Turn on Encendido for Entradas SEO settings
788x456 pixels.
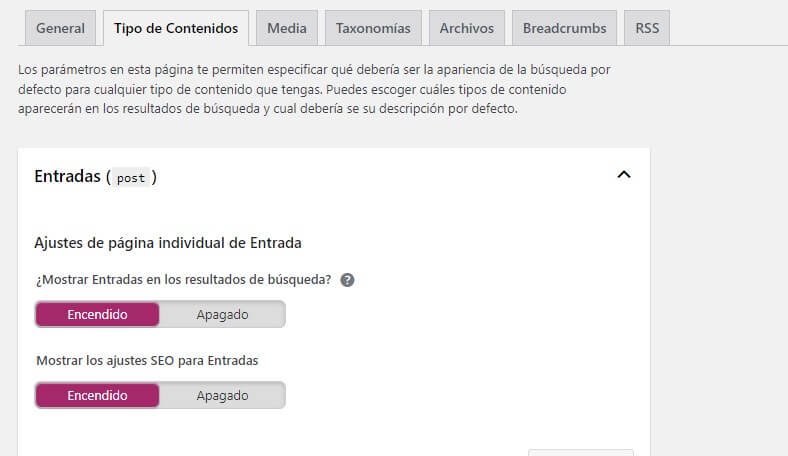[97, 395]
